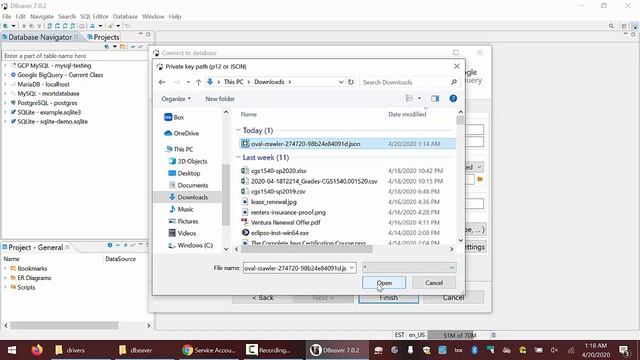Open the Navigate menu in DBeaver
The image size is (640, 360).
42,16
